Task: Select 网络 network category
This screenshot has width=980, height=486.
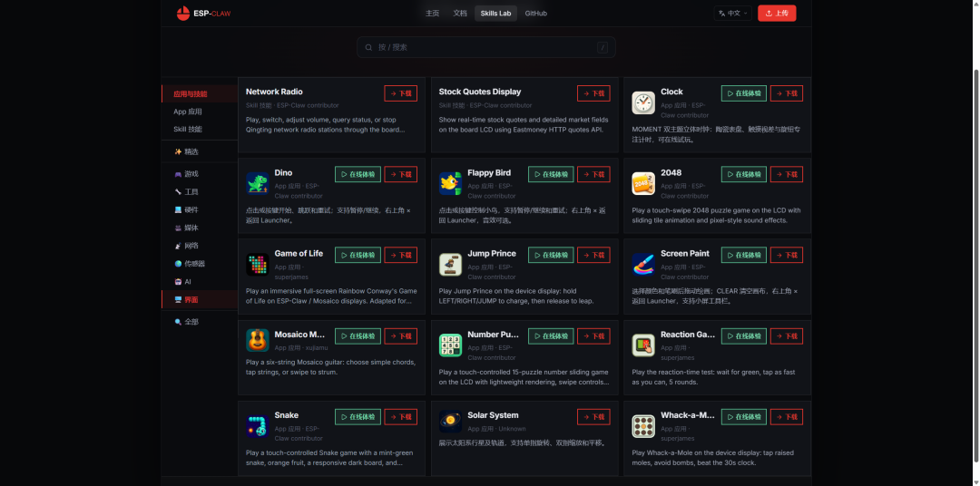Action: click(200, 246)
